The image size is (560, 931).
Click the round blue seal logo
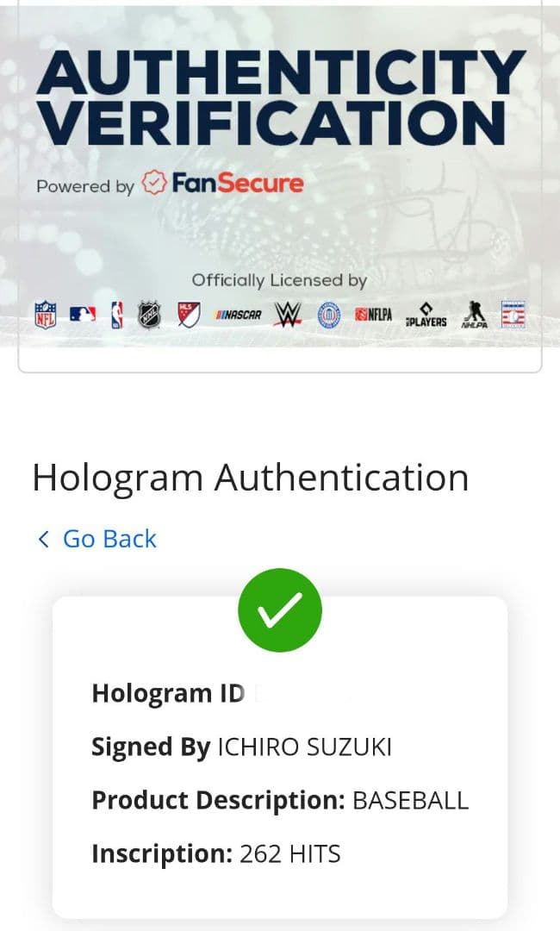(x=328, y=316)
